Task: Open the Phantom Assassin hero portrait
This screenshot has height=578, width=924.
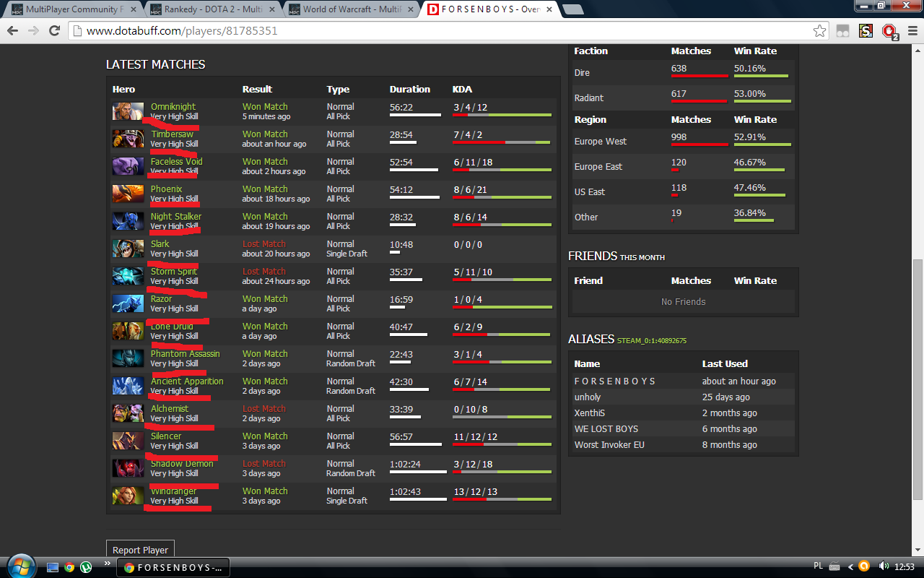Action: (x=128, y=359)
